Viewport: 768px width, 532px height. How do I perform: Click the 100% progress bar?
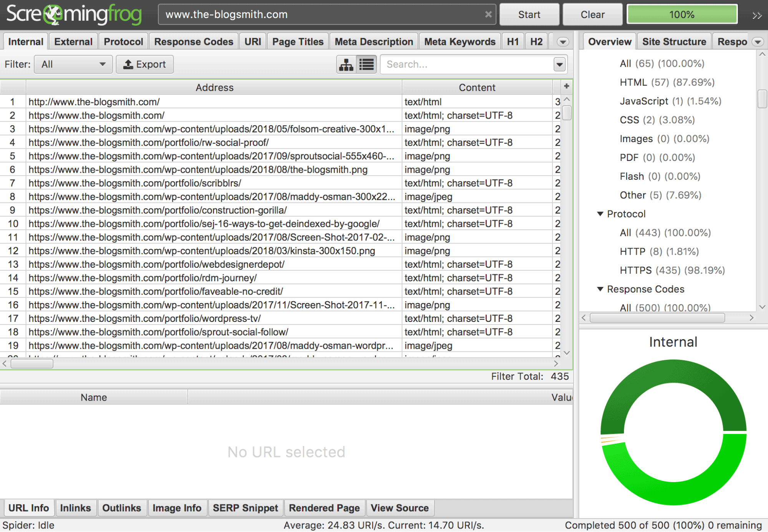(x=682, y=15)
